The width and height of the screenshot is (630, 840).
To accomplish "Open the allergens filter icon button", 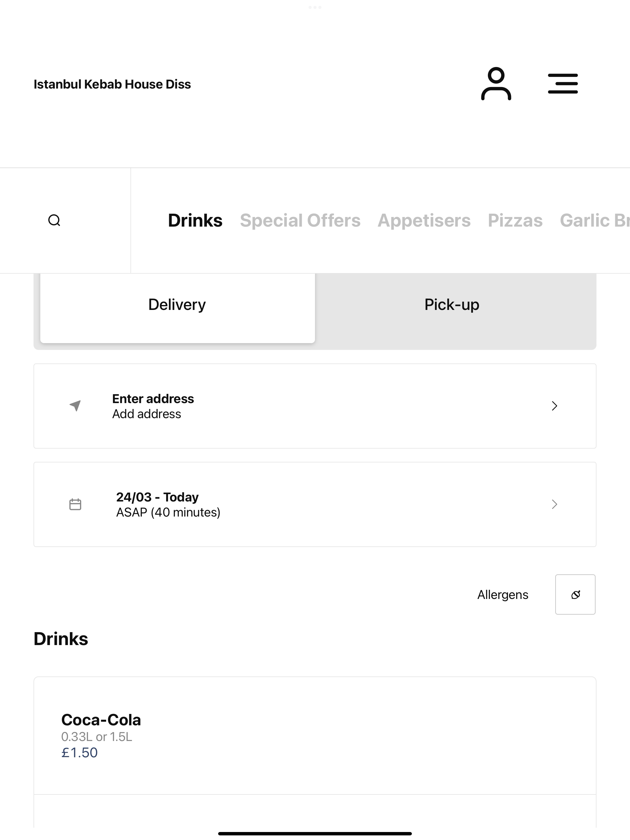I will pyautogui.click(x=575, y=594).
